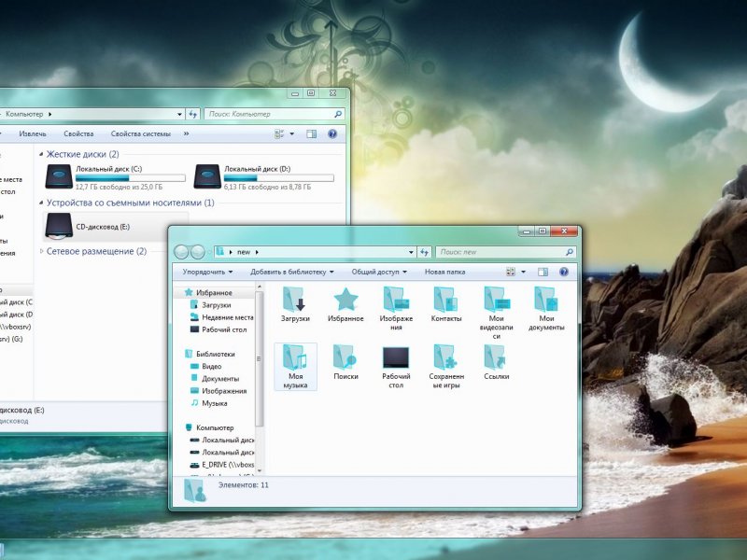Click search magnifier in the Компьютер window
Image resolution: width=747 pixels, height=560 pixels.
(x=338, y=114)
